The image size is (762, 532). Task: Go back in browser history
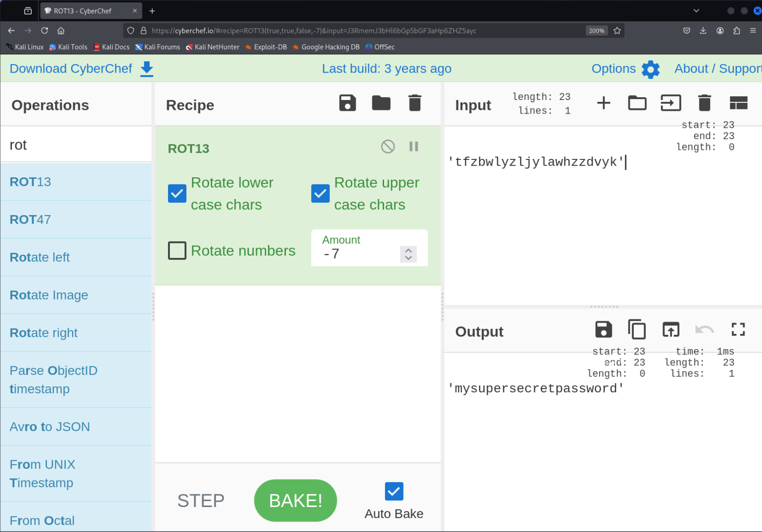pos(11,31)
